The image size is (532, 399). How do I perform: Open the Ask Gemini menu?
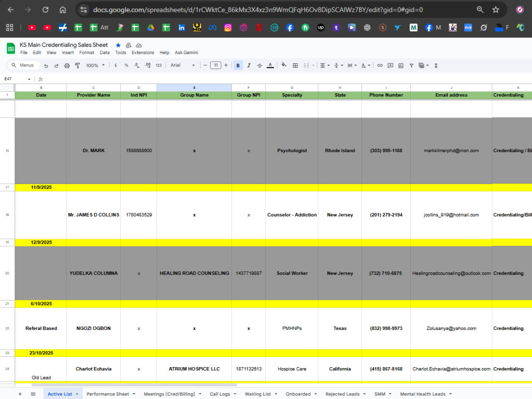pyautogui.click(x=186, y=53)
